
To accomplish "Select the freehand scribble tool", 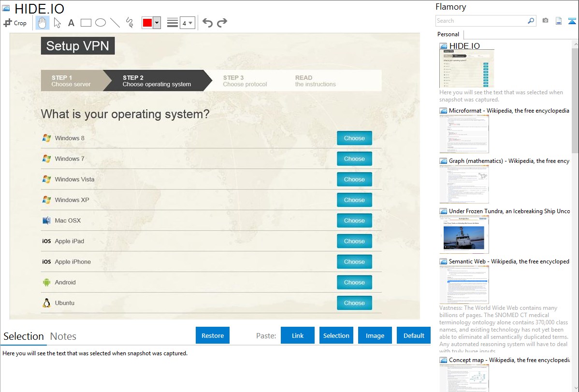I will click(x=130, y=23).
